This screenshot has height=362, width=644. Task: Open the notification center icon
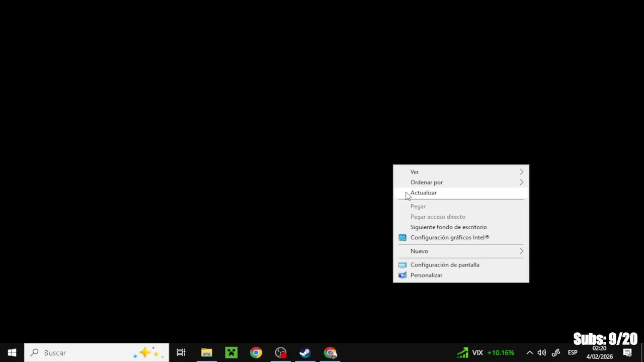click(627, 352)
